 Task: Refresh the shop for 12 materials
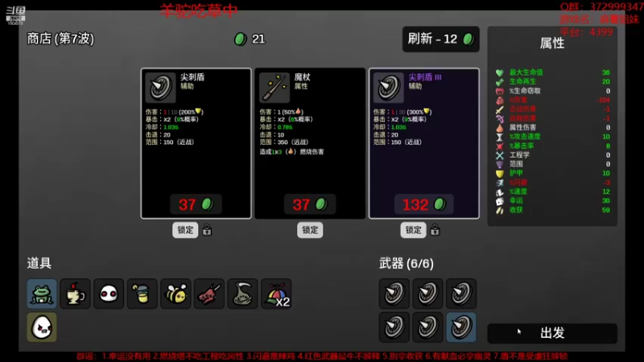point(440,39)
